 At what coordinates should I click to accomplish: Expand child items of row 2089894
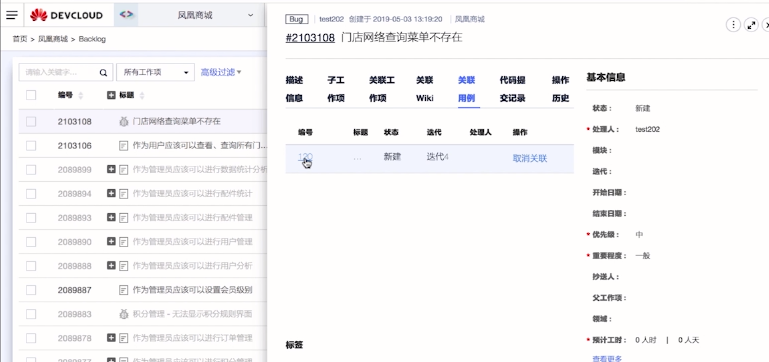(x=111, y=193)
